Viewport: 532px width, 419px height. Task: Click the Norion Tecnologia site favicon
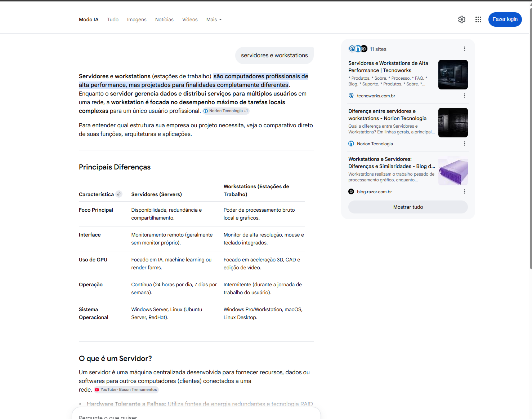(x=351, y=144)
